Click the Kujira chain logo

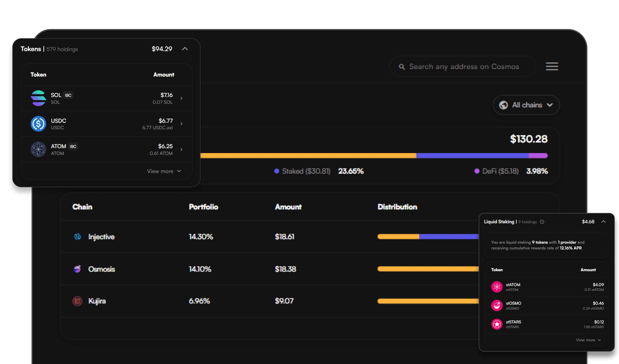(77, 301)
